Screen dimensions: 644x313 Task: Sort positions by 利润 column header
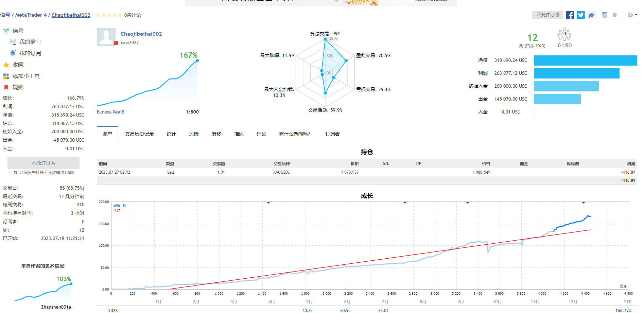[631, 164]
